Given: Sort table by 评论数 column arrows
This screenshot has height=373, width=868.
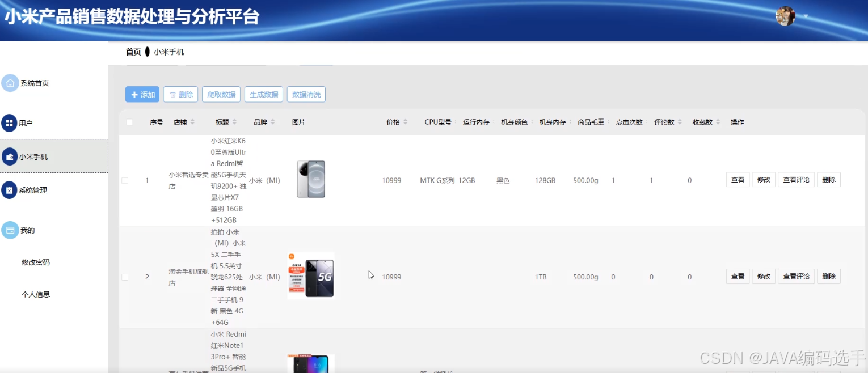Looking at the screenshot, I should (x=680, y=122).
